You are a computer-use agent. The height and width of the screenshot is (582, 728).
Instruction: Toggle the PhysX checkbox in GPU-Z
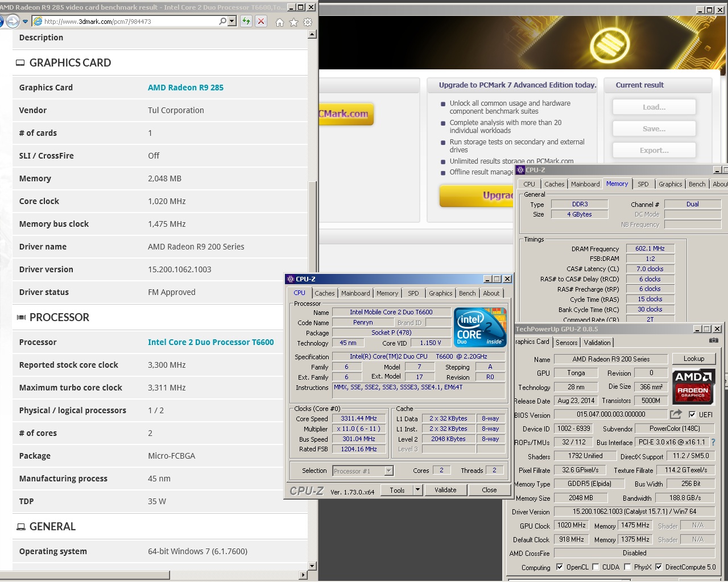(627, 567)
